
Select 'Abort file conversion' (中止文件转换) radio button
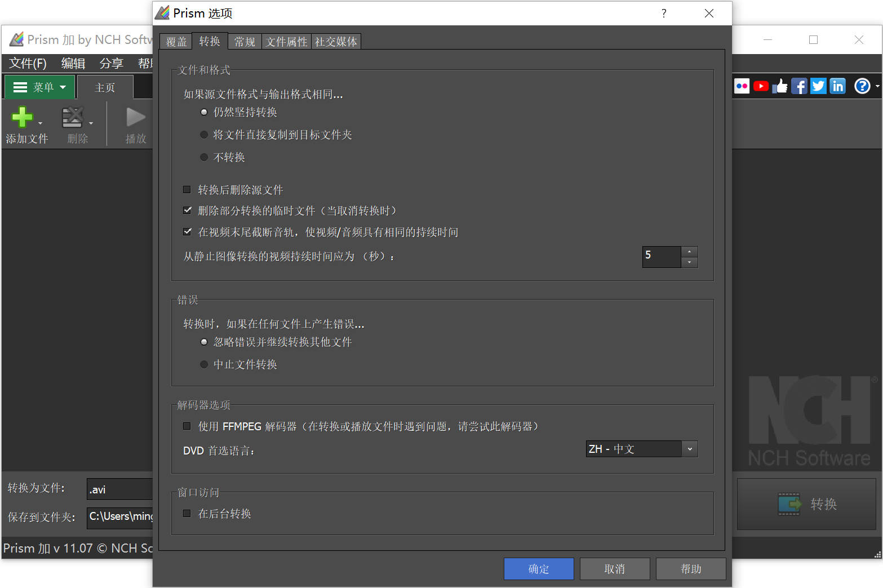point(204,364)
